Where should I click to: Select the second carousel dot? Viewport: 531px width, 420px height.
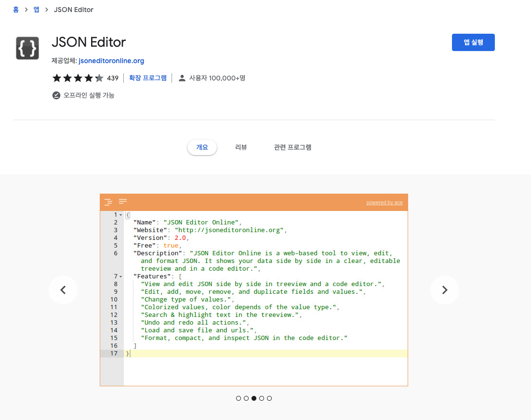(x=246, y=398)
